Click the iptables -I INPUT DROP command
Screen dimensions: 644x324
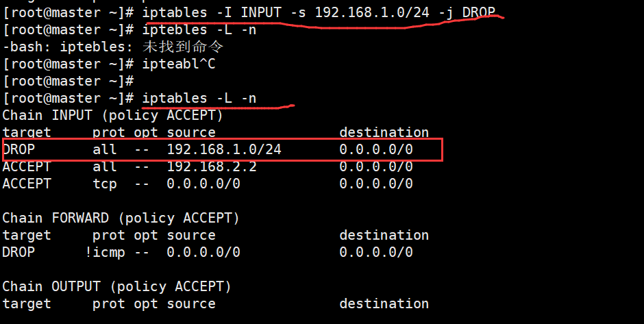pos(319,12)
